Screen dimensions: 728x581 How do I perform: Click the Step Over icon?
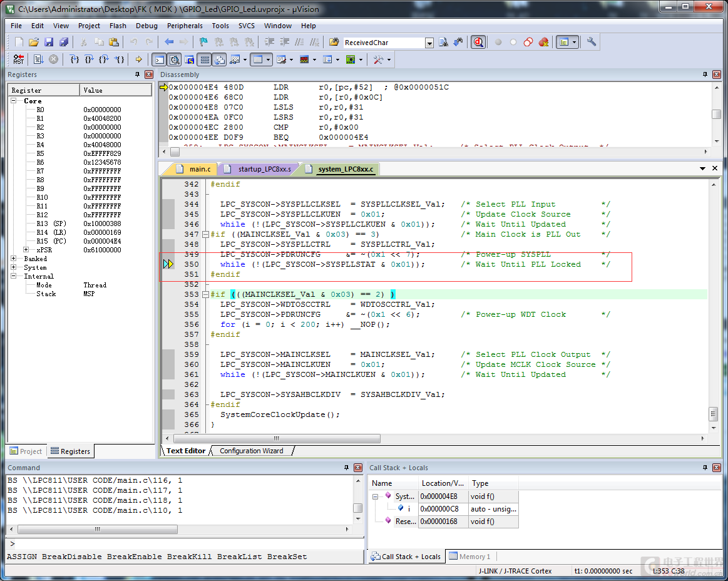coord(89,59)
